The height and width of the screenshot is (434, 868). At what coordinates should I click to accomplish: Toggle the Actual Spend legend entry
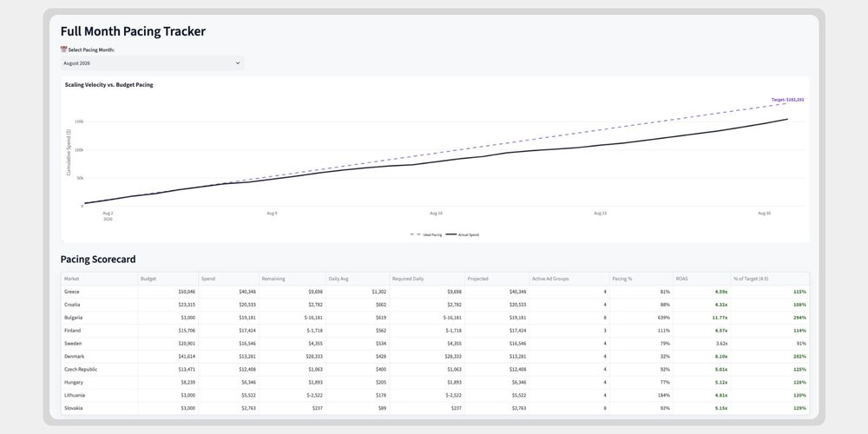click(463, 234)
